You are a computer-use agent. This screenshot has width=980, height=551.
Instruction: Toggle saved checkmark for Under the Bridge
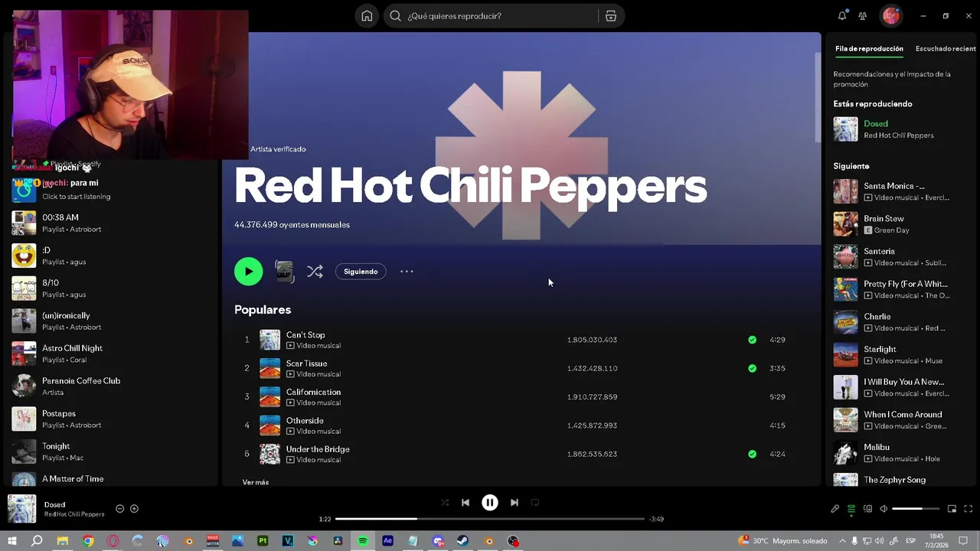(x=752, y=454)
